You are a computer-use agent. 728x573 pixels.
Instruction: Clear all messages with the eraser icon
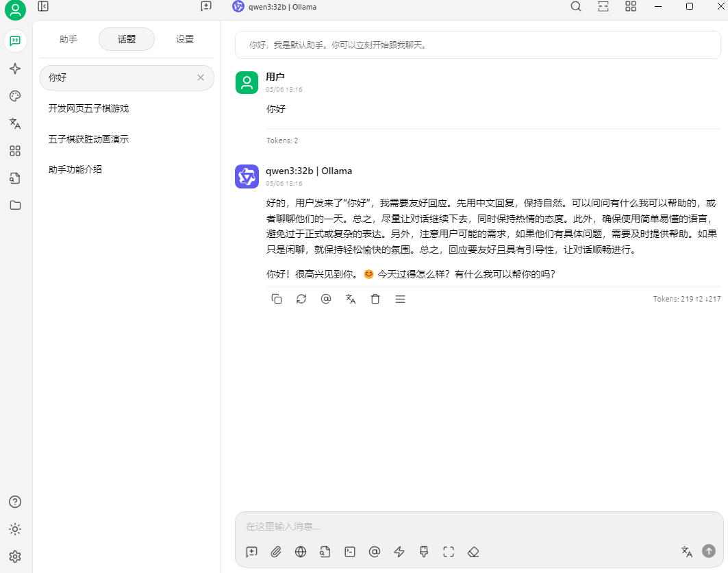tap(473, 552)
